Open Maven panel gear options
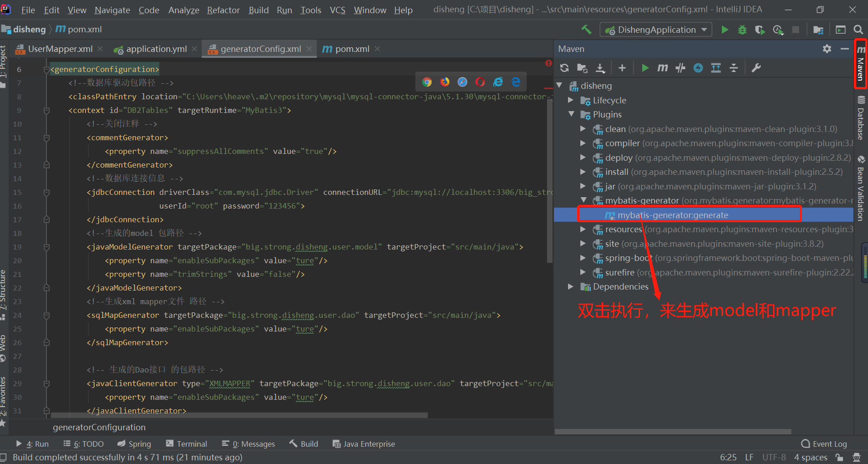Image resolution: width=868 pixels, height=464 pixels. 827,49
